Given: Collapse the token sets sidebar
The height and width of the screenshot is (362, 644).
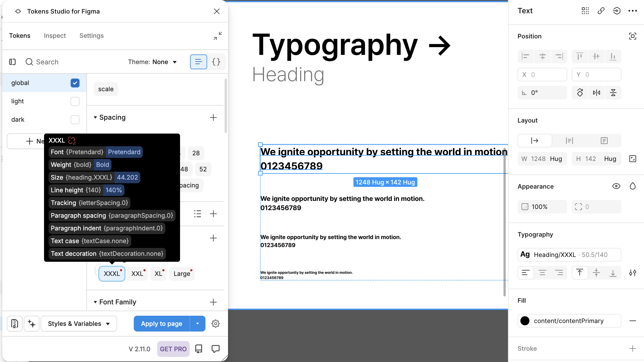Looking at the screenshot, I should (x=12, y=62).
